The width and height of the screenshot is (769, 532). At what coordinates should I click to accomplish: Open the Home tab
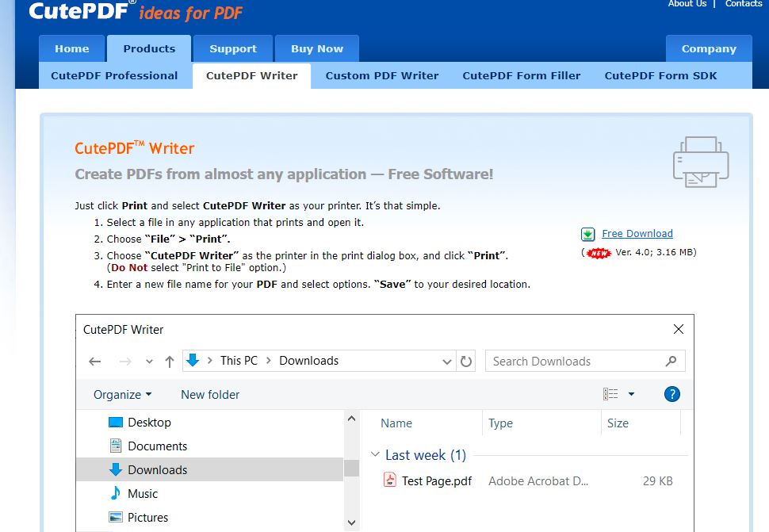[x=72, y=48]
